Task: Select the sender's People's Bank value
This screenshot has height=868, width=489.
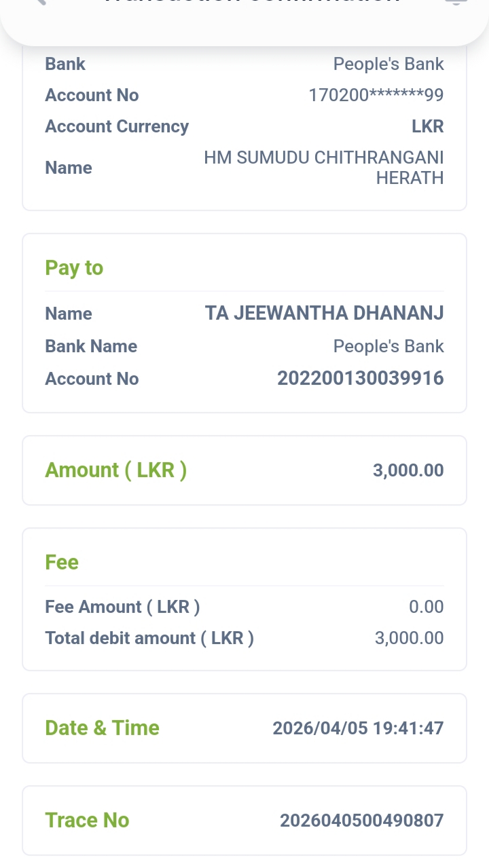Action: coord(388,64)
